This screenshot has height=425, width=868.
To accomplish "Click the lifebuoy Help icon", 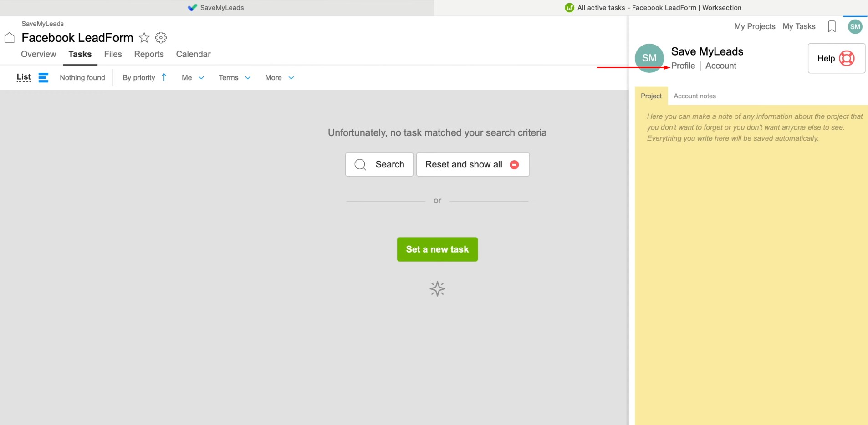I will [847, 58].
